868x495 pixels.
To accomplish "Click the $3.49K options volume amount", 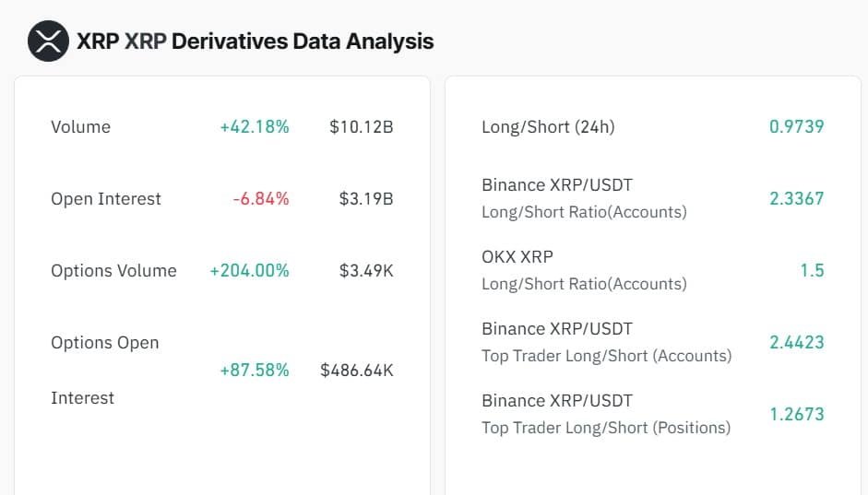I will click(366, 271).
